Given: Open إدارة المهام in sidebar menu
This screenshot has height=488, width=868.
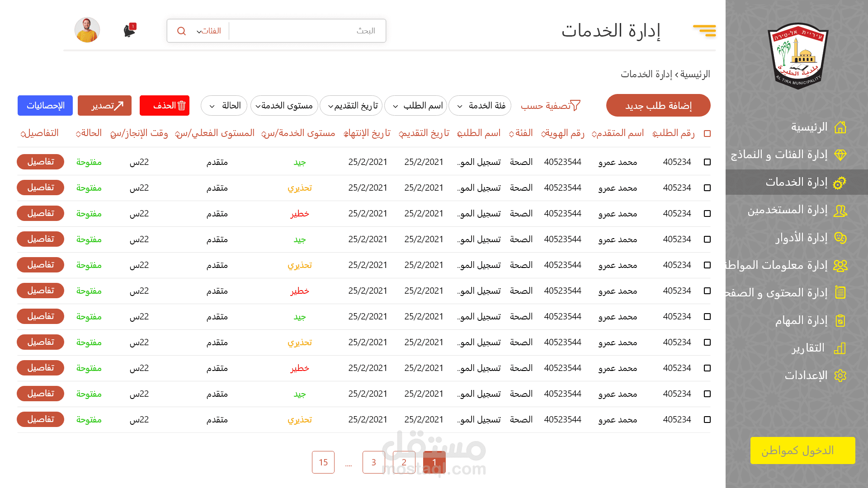Looking at the screenshot, I should tap(801, 321).
